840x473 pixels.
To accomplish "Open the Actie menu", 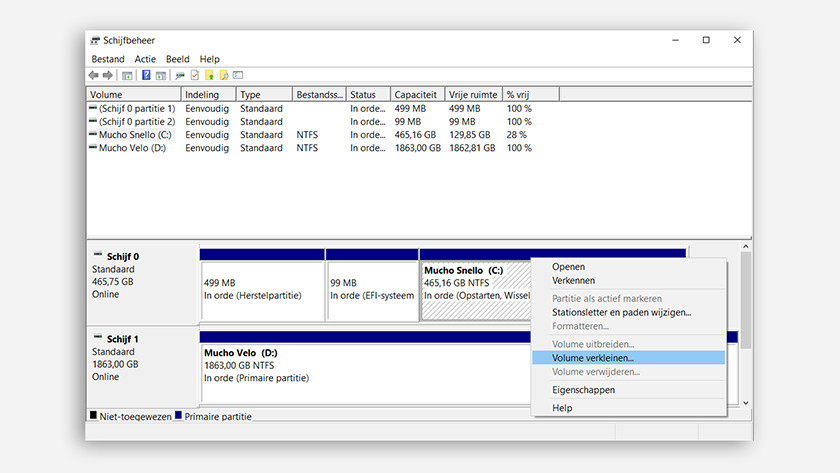I will click(x=145, y=59).
